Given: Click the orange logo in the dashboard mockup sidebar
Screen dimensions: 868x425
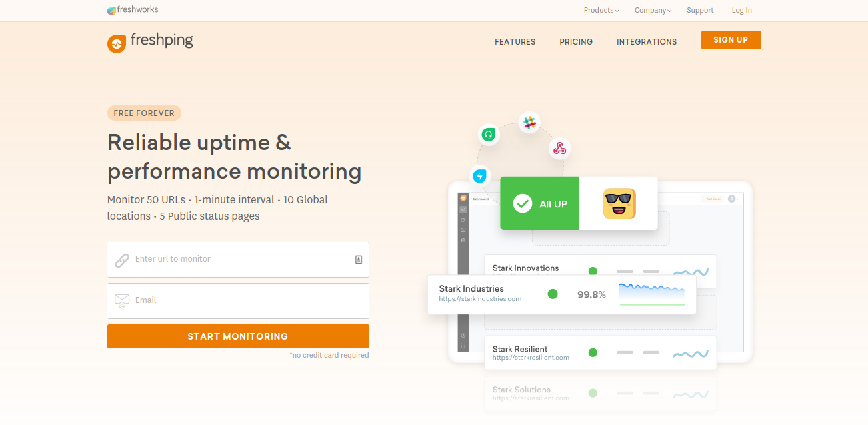Looking at the screenshot, I should pos(463,198).
